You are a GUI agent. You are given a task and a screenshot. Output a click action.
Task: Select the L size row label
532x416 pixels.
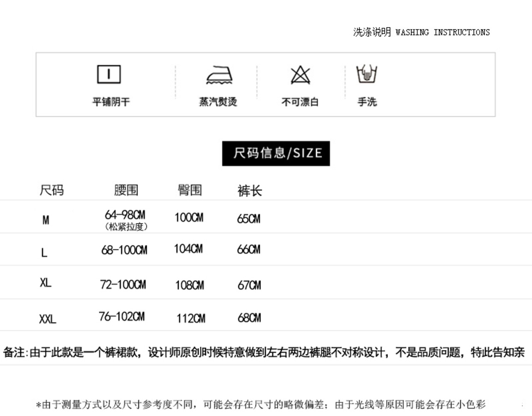(x=44, y=252)
